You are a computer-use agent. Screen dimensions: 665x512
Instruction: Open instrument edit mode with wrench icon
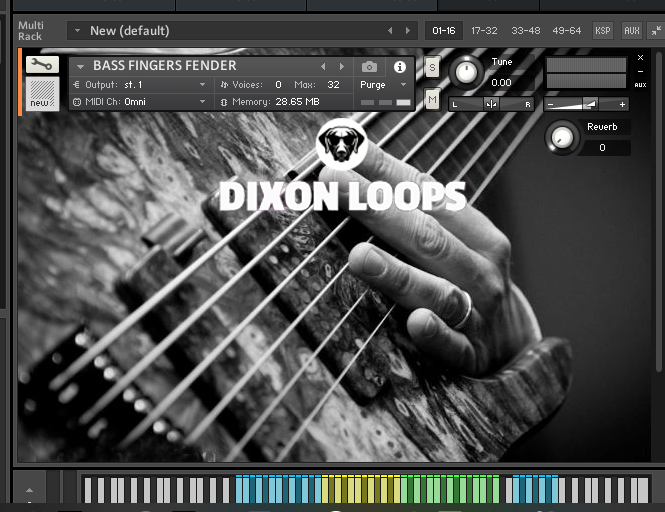tap(42, 64)
